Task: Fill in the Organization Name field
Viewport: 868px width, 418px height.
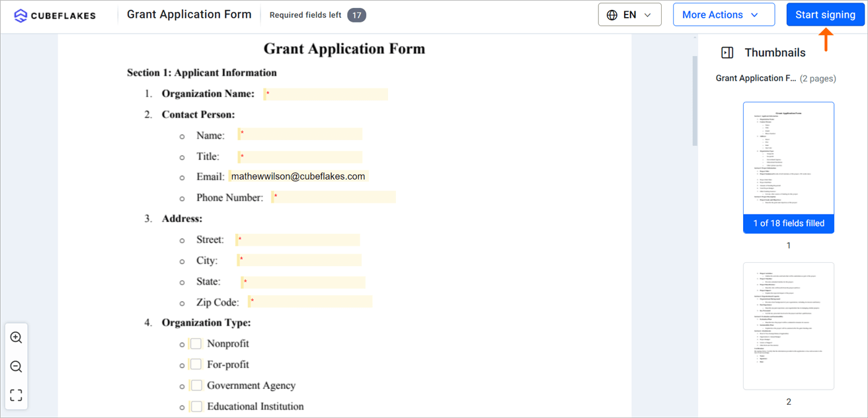Action: (325, 94)
